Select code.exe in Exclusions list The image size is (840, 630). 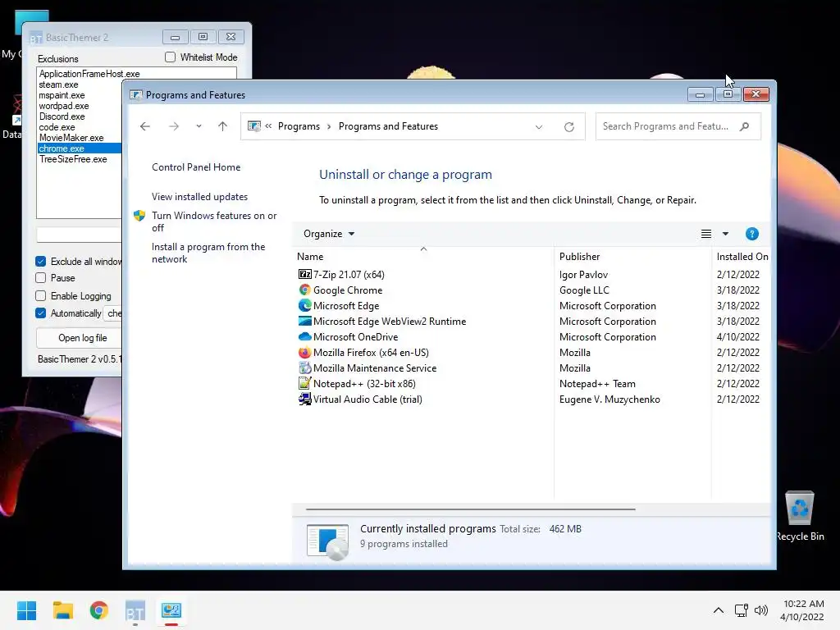80,127
